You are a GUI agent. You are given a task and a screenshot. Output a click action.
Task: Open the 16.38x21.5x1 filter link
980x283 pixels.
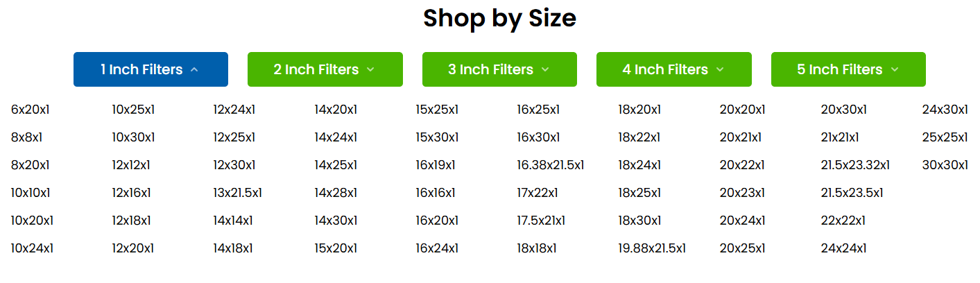[x=551, y=165]
